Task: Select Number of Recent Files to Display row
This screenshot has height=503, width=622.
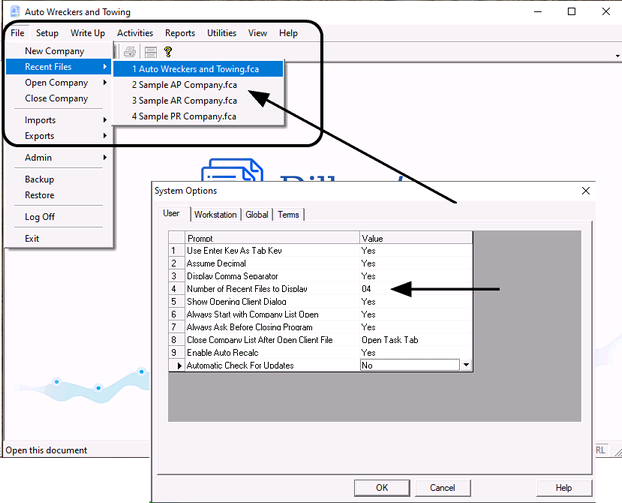Action: (321, 289)
